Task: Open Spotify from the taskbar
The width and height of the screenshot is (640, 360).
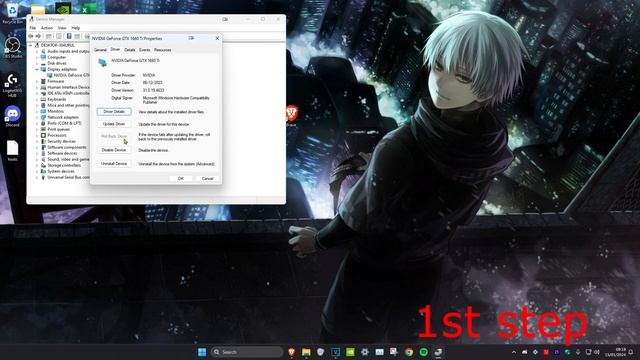Action: (424, 352)
